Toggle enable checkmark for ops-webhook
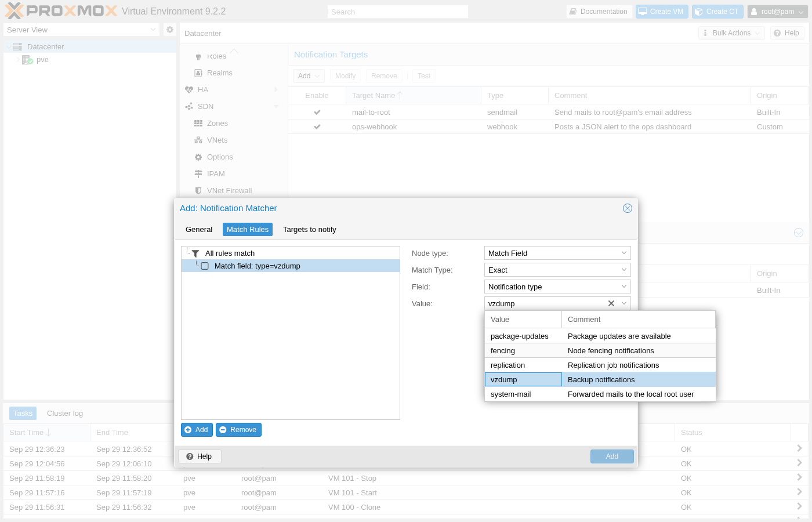Image resolution: width=812 pixels, height=522 pixels. (317, 127)
